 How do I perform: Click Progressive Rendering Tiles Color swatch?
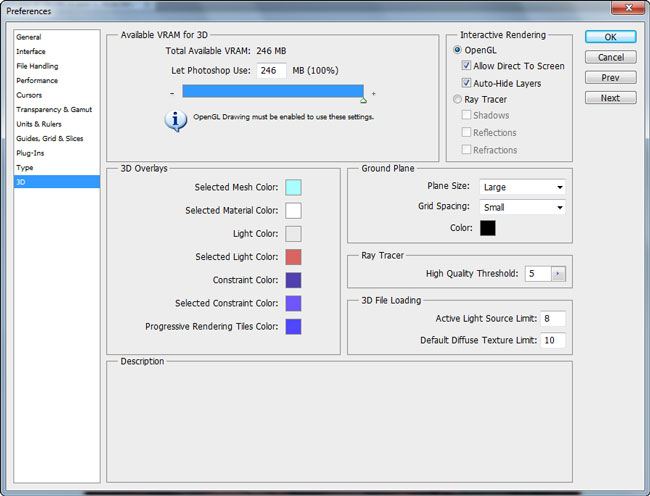point(293,326)
